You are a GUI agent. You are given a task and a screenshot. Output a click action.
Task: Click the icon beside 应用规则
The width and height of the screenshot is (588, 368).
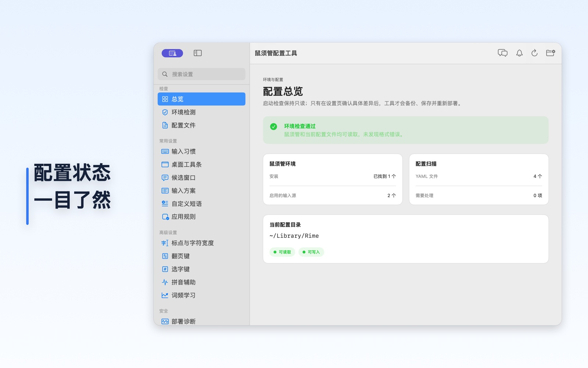(165, 217)
